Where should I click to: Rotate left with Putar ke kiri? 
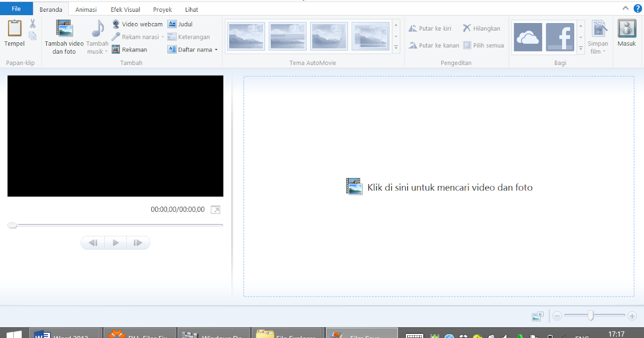(x=430, y=28)
